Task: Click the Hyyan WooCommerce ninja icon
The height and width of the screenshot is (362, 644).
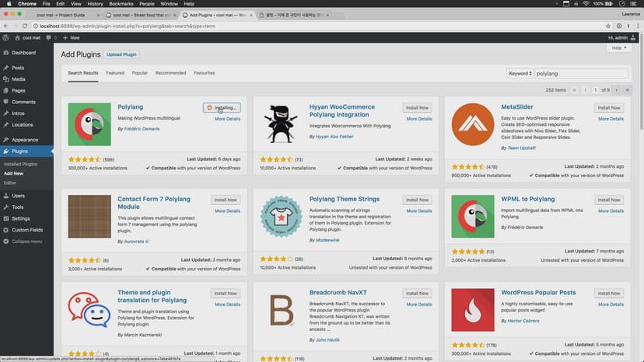Action: point(281,124)
